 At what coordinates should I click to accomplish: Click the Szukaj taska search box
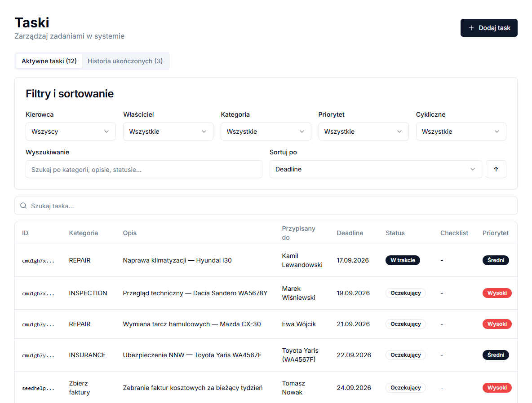coord(266,206)
